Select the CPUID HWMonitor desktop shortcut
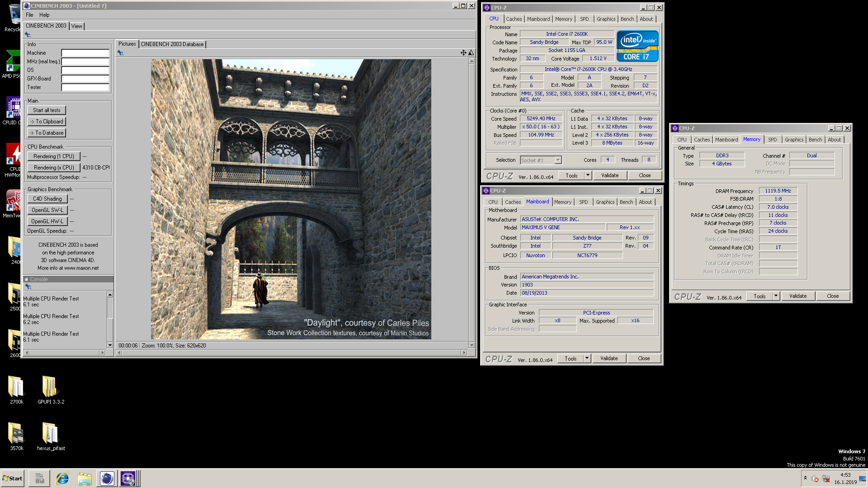 13,160
